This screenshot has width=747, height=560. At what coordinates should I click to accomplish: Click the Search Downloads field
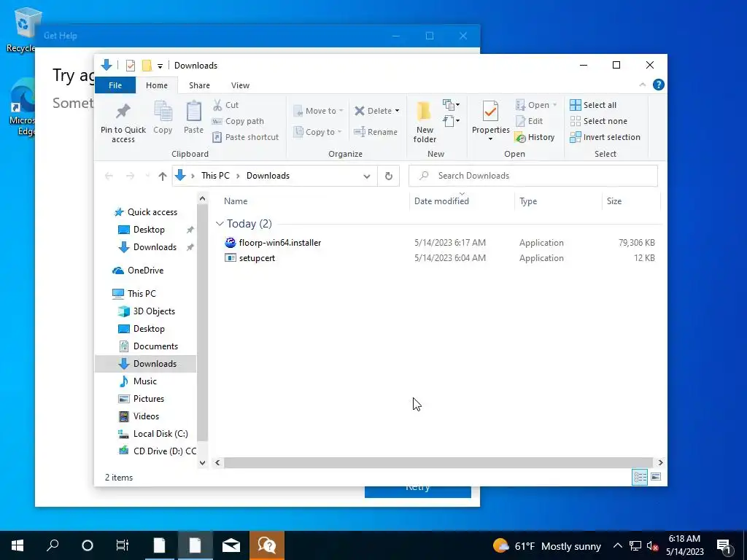(533, 176)
